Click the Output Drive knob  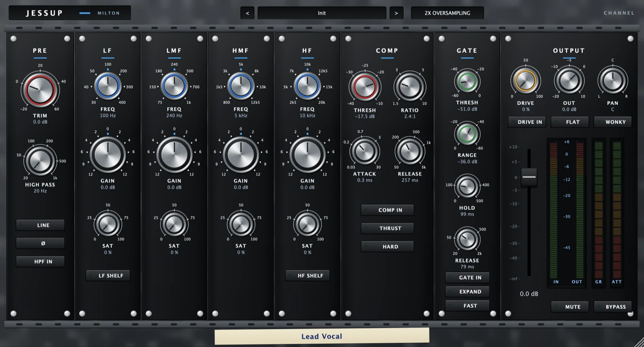(x=525, y=80)
